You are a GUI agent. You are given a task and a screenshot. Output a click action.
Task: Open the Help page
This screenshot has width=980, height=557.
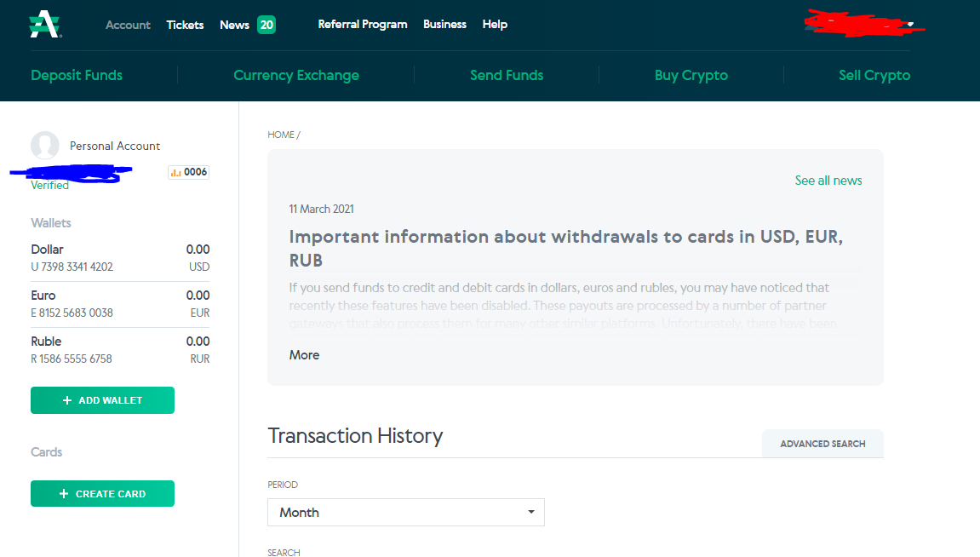(x=495, y=25)
